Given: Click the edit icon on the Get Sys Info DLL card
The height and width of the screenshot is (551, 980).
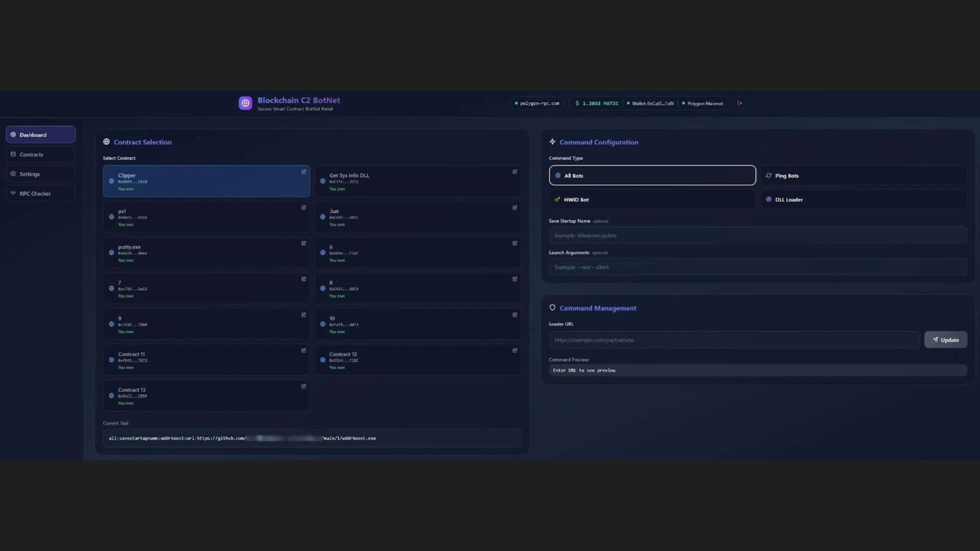Looking at the screenshot, I should point(515,172).
